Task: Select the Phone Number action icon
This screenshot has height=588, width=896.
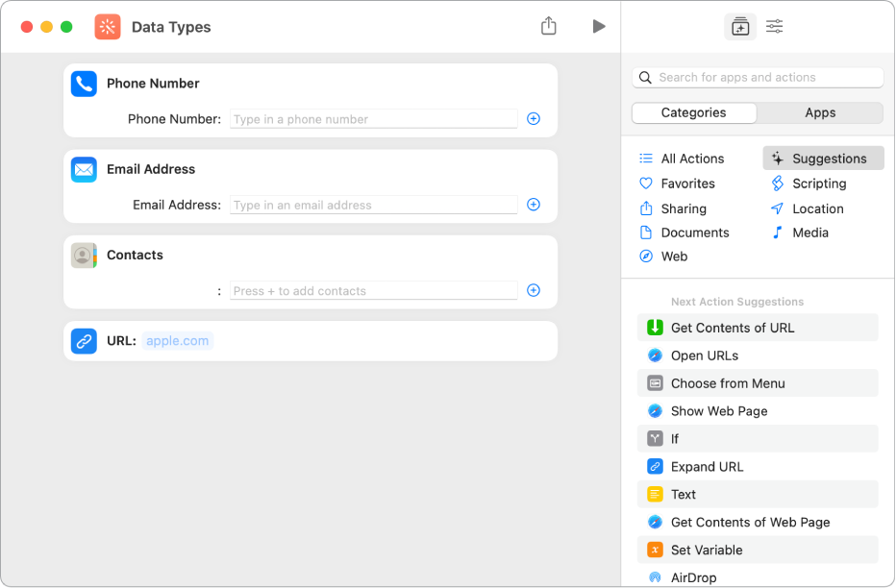Action: (84, 84)
